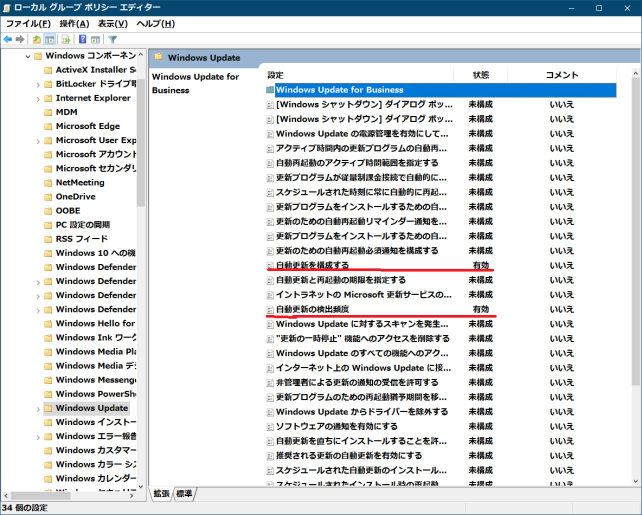Image resolution: width=642 pixels, height=515 pixels.
Task: Go up one level with folder icon
Action: 37,39
